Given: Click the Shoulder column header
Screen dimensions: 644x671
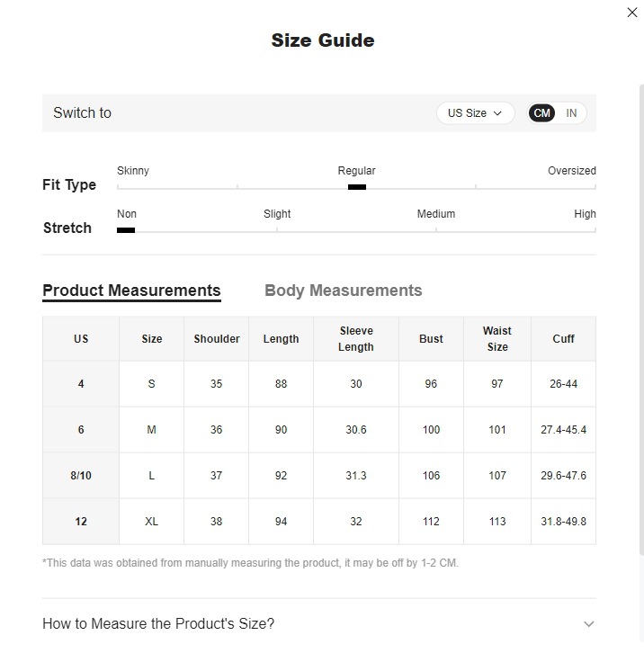Looking at the screenshot, I should 217,339.
